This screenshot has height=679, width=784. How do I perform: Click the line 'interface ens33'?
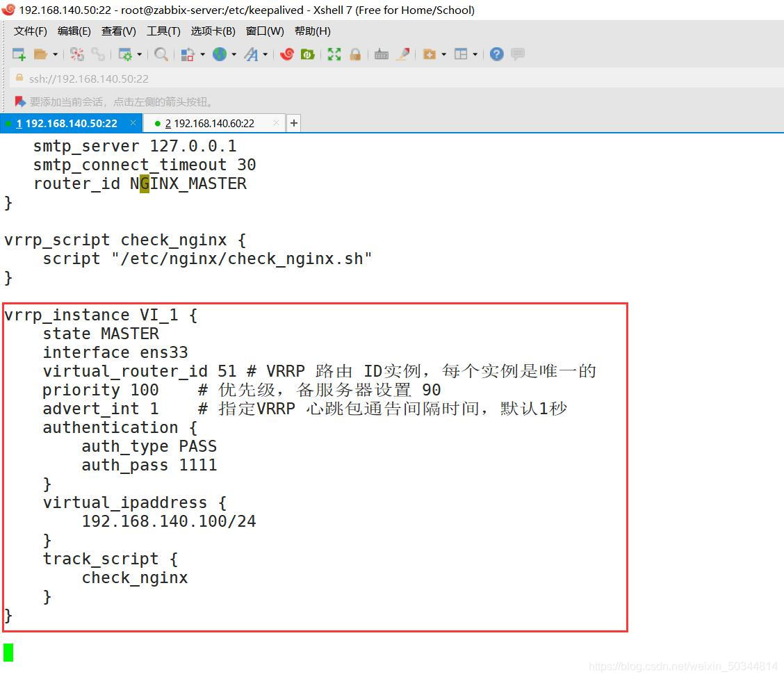click(115, 352)
